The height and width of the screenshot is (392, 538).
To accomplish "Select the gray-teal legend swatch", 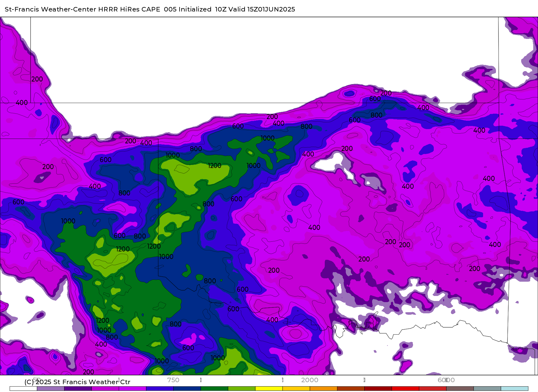I will (x=487, y=389).
